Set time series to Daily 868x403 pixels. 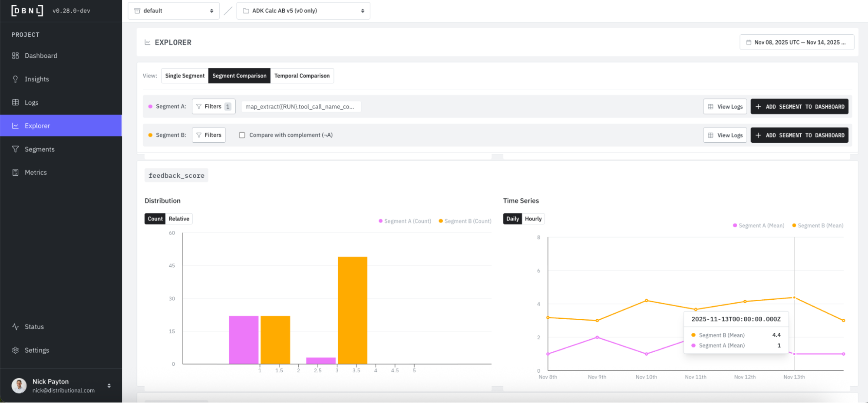click(512, 219)
